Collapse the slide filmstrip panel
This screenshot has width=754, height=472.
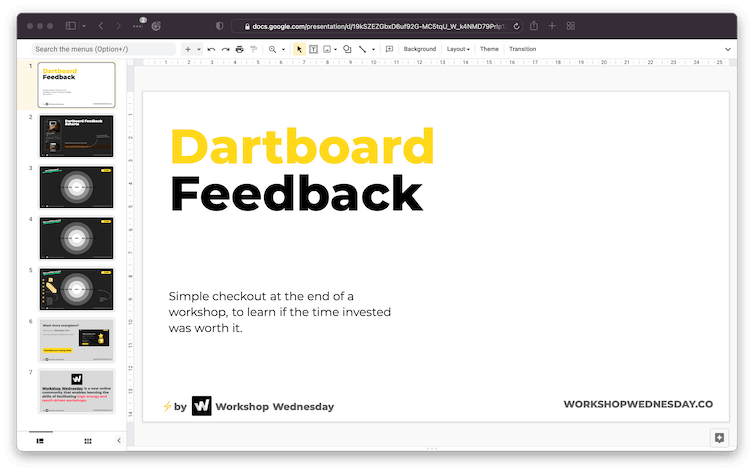(x=119, y=440)
